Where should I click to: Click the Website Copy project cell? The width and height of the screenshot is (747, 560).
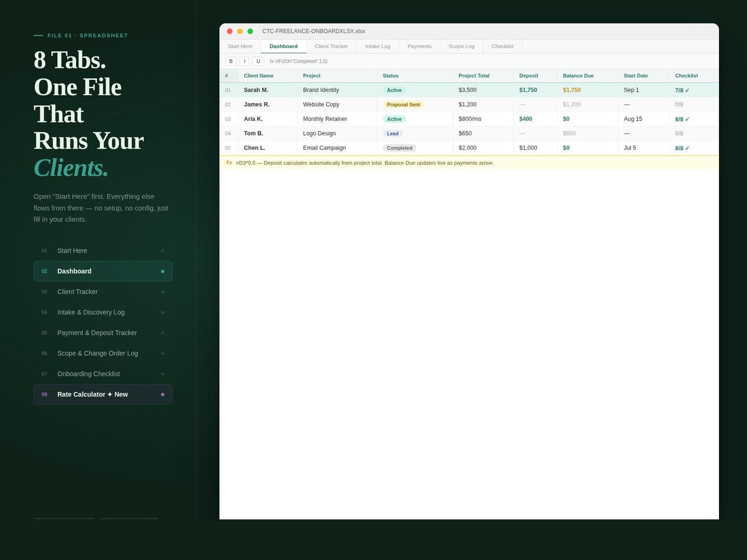(337, 105)
